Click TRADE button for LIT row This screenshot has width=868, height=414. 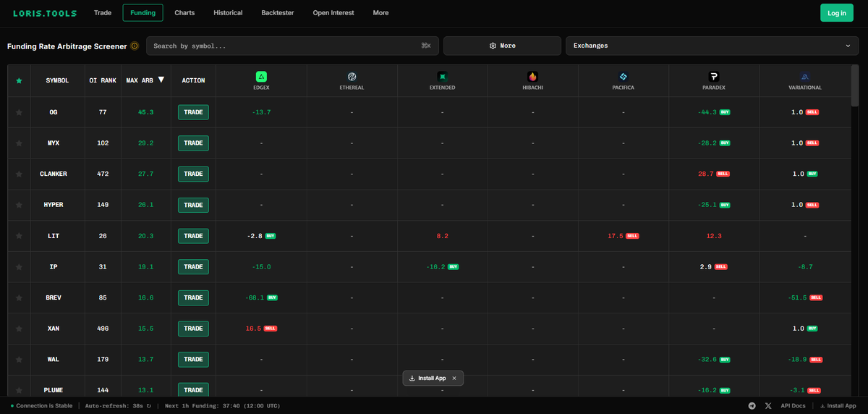click(x=193, y=236)
